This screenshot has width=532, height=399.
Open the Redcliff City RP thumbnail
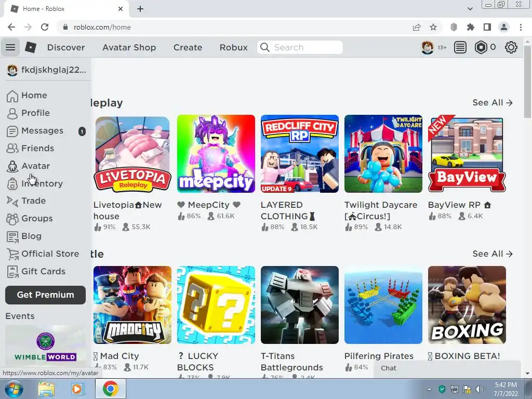pos(300,154)
